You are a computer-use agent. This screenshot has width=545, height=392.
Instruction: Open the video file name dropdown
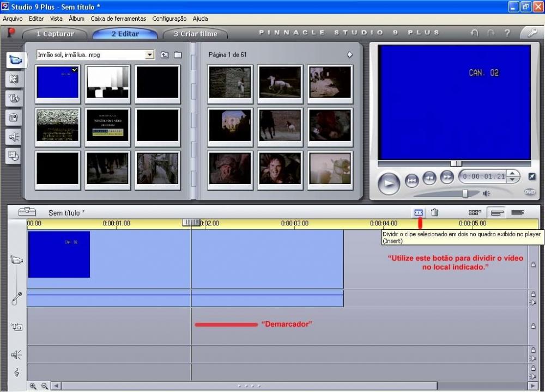[150, 55]
